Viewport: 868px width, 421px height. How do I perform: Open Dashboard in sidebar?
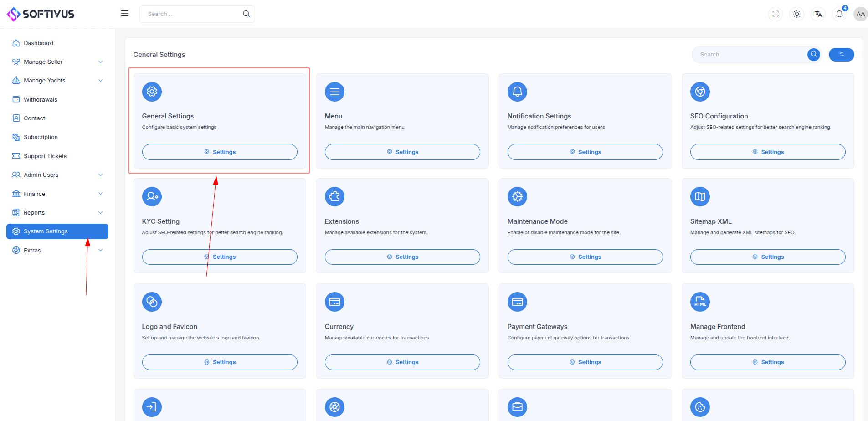click(x=57, y=43)
